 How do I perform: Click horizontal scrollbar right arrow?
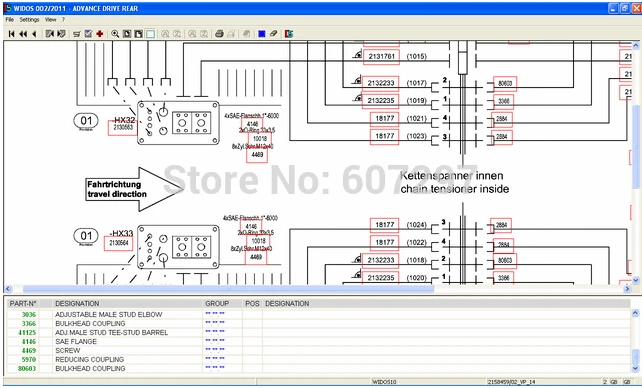[627, 289]
